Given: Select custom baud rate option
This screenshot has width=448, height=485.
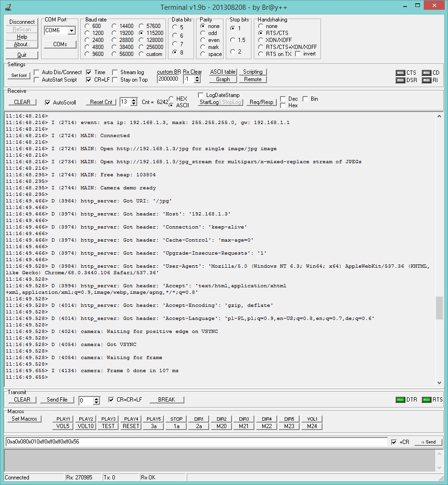Looking at the screenshot, I should point(141,54).
